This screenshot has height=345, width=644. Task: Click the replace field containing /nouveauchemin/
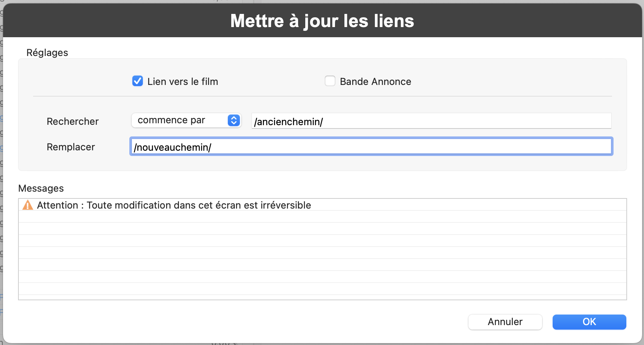pyautogui.click(x=371, y=147)
